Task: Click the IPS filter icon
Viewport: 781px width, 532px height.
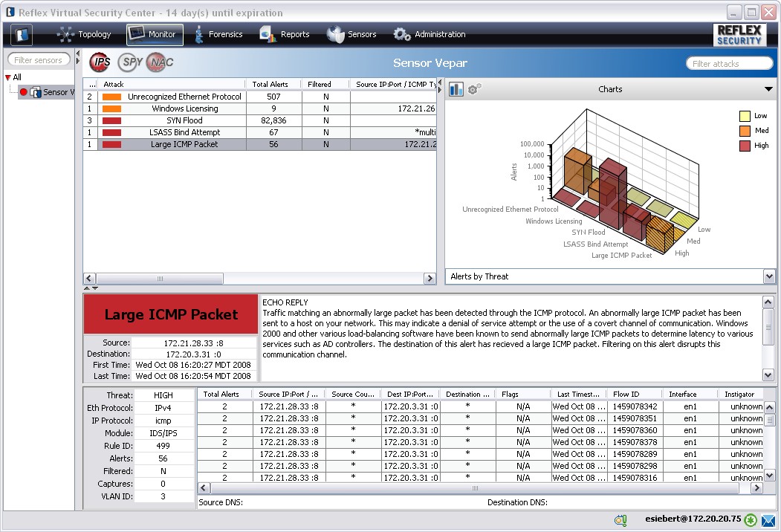Action: coord(100,62)
